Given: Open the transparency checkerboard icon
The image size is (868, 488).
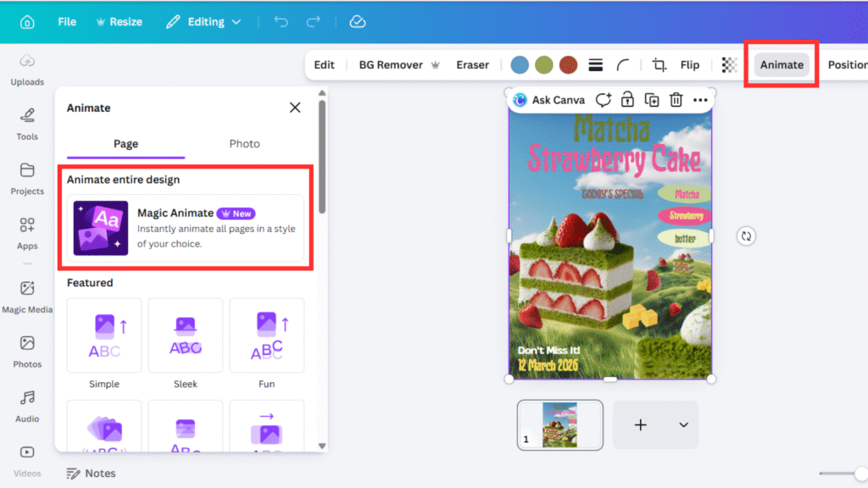Looking at the screenshot, I should click(x=729, y=65).
